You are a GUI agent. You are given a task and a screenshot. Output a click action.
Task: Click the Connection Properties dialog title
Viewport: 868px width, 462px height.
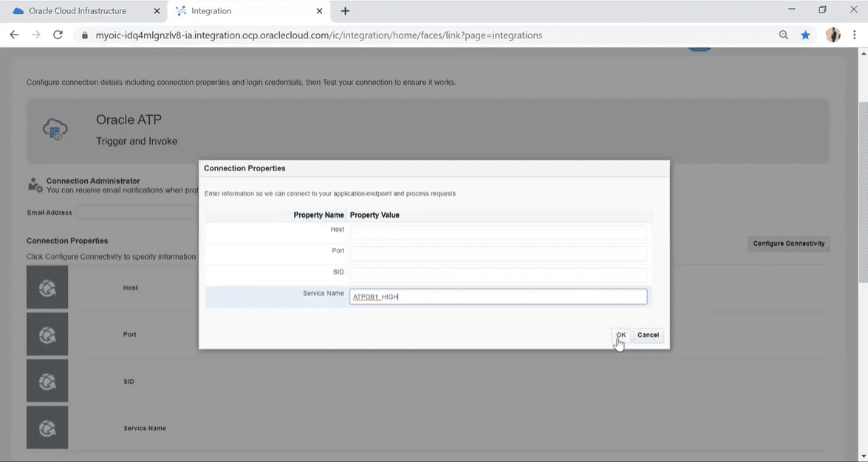245,168
